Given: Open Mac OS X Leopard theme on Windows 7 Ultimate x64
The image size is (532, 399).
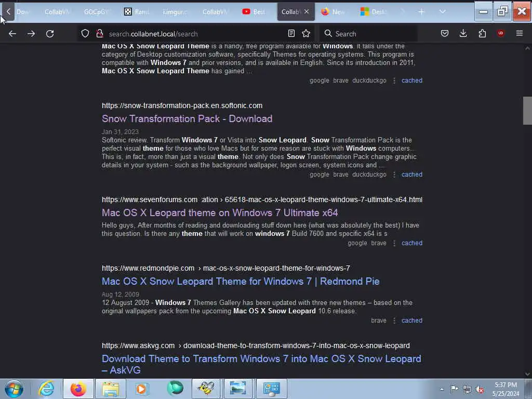Looking at the screenshot, I should point(220,212).
